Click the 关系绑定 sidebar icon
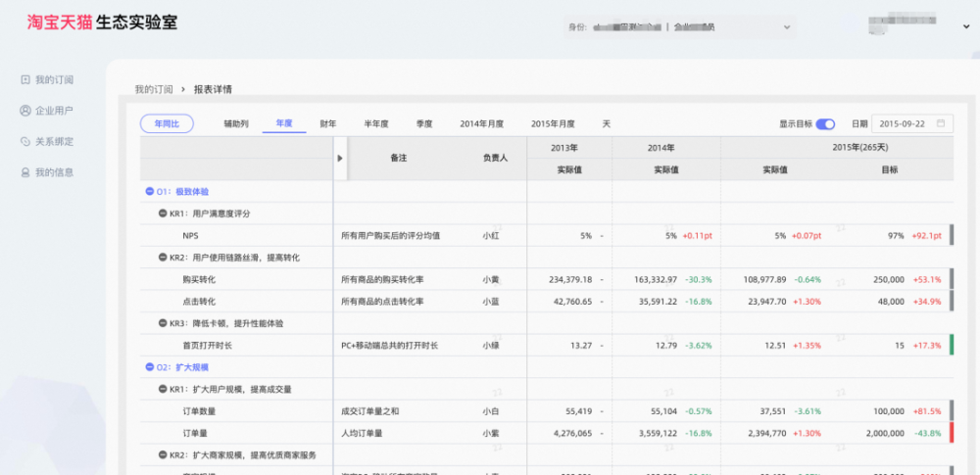Image resolution: width=980 pixels, height=475 pixels. click(x=25, y=141)
